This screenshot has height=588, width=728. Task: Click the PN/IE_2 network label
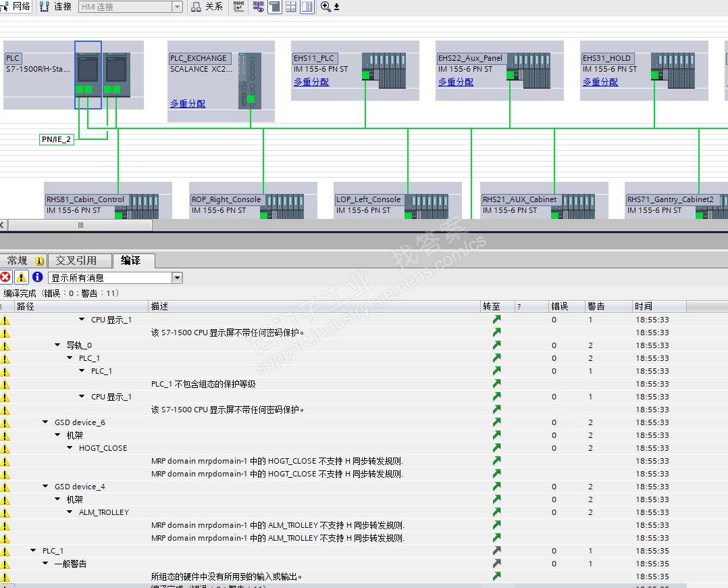coord(56,139)
